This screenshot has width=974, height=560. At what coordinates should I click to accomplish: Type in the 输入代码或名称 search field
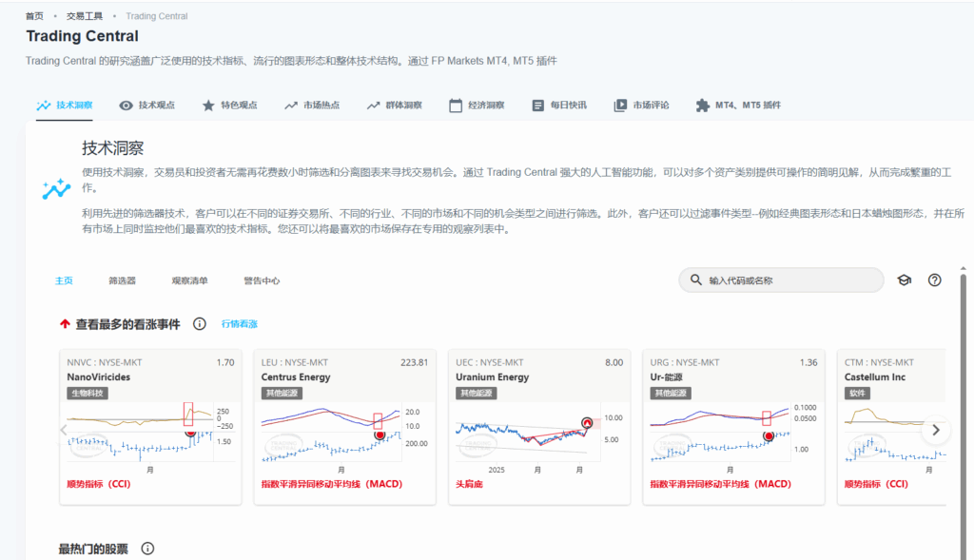click(789, 280)
